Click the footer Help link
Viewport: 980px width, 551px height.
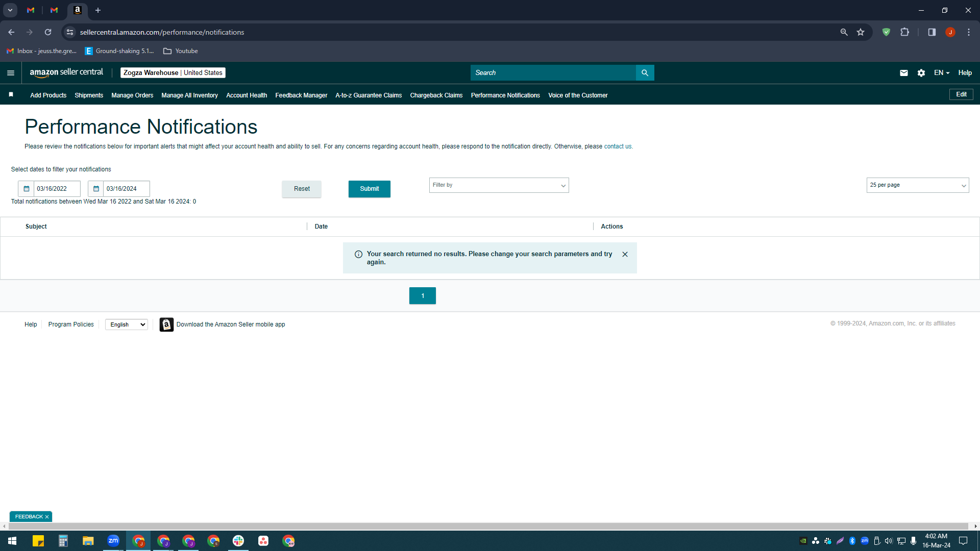pyautogui.click(x=31, y=324)
